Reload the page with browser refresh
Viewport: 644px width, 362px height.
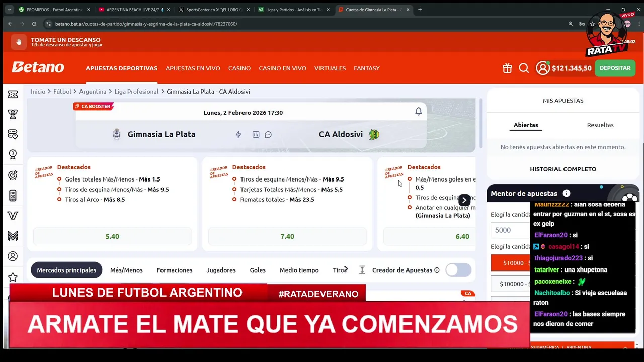(34, 24)
